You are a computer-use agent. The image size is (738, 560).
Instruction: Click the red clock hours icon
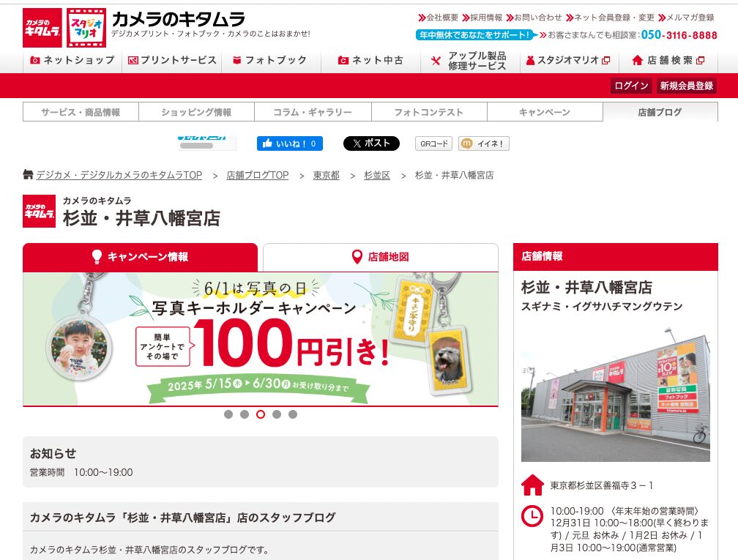click(532, 516)
